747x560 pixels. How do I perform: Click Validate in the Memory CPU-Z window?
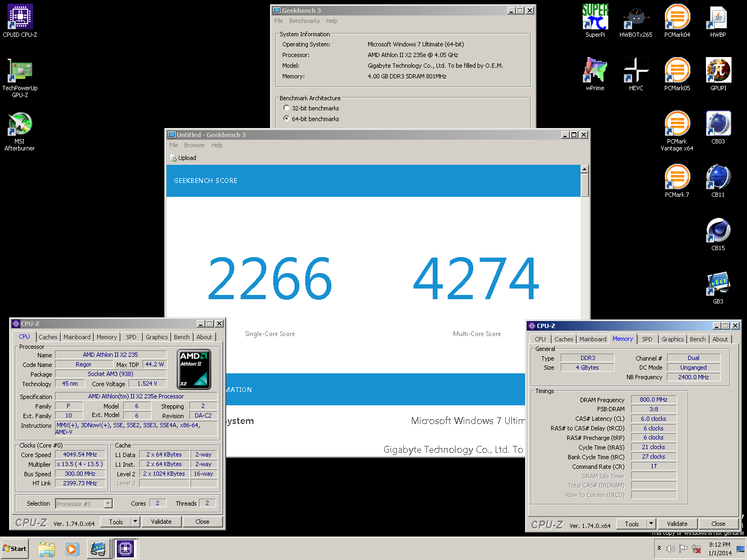tap(677, 524)
